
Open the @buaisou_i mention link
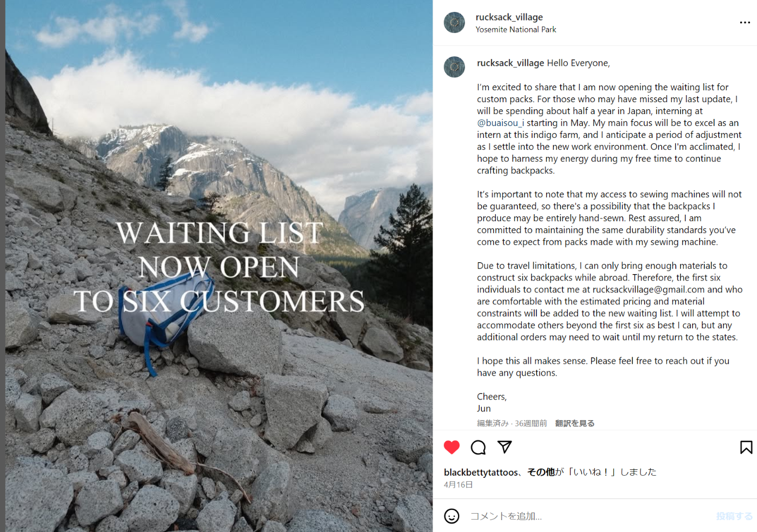tap(501, 123)
